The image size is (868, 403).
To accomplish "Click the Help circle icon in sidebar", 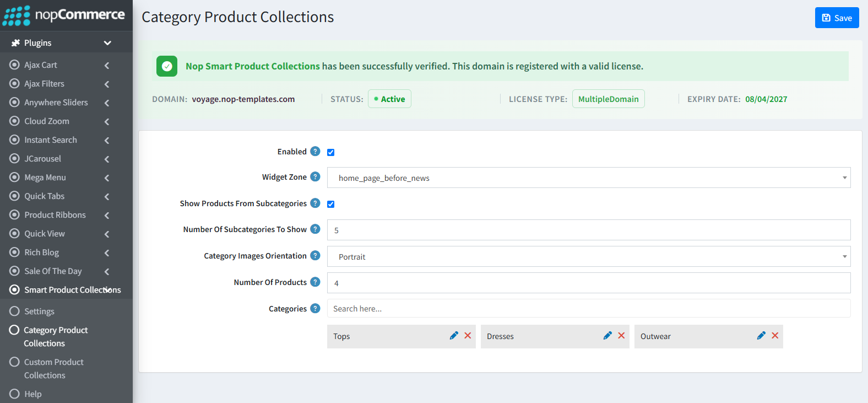I will (x=15, y=394).
